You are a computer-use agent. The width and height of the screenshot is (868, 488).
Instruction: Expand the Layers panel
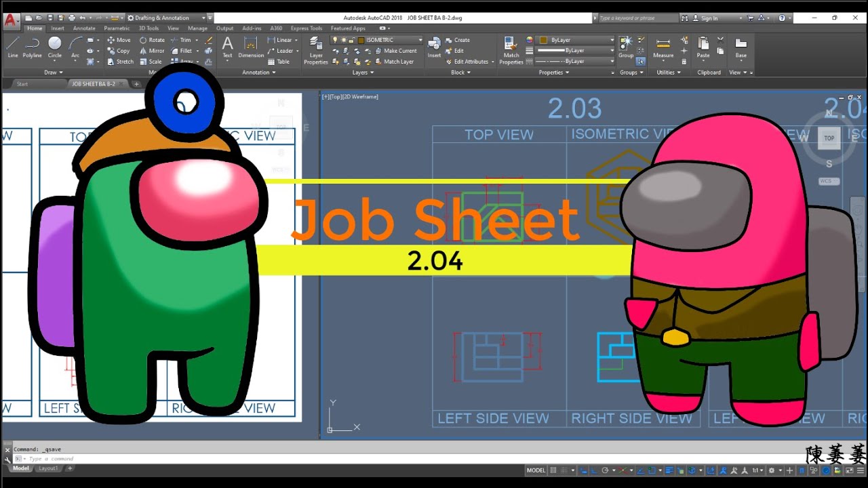363,73
